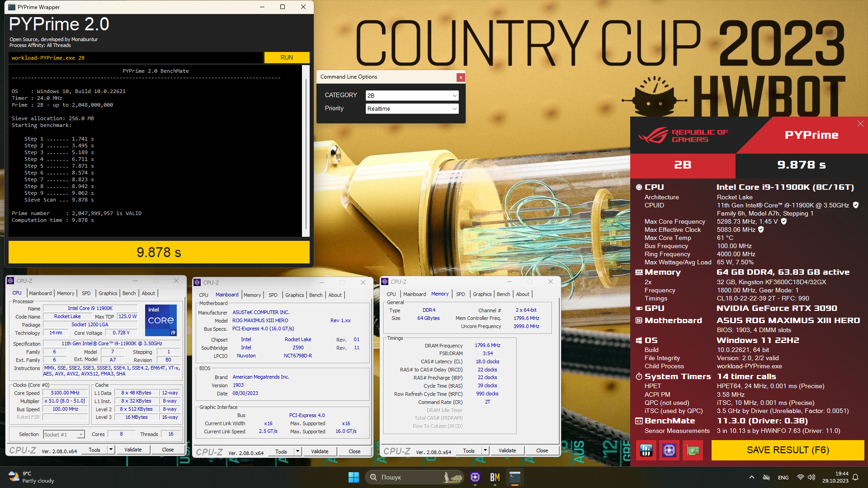Show hidden system tray icons
Image resolution: width=868 pixels, height=488 pixels.
click(751, 477)
